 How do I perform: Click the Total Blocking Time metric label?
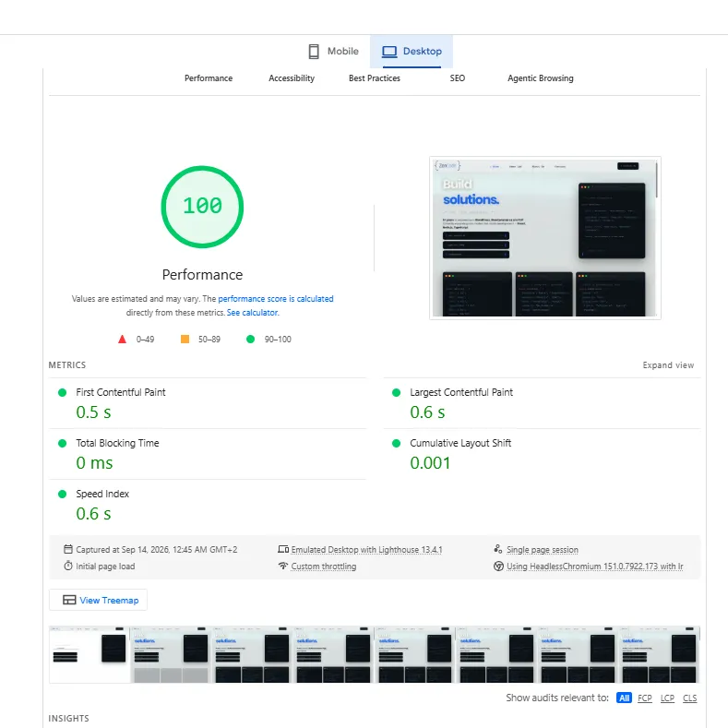click(117, 443)
